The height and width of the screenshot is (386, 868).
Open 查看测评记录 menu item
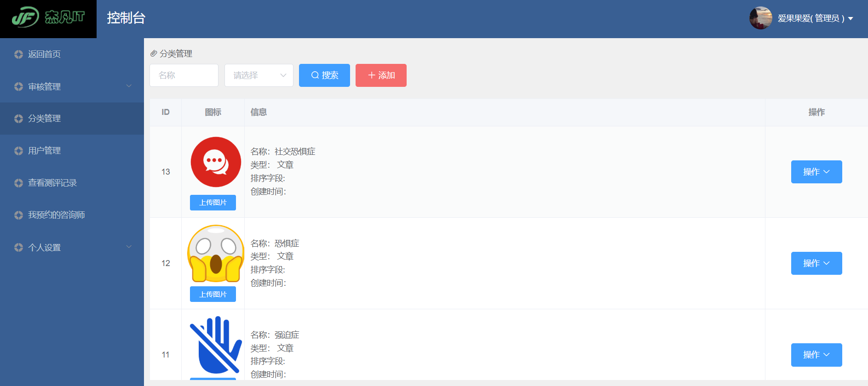(72, 183)
